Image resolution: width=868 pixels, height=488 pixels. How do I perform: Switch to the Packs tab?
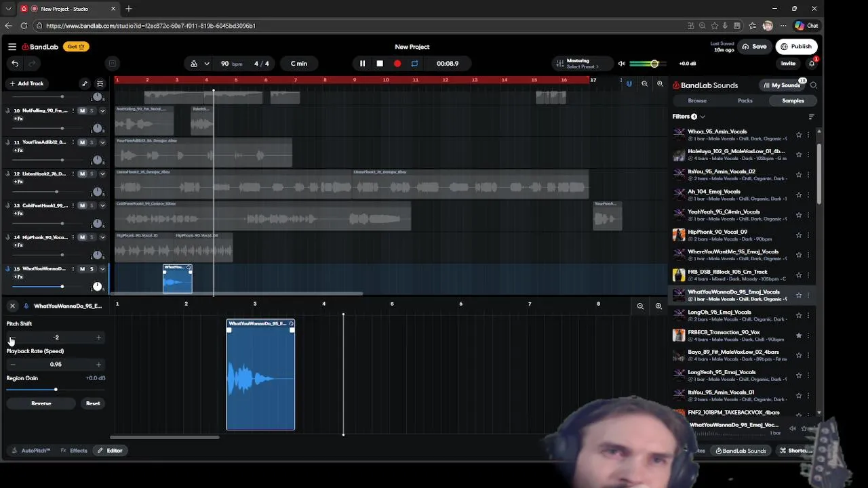click(x=745, y=101)
